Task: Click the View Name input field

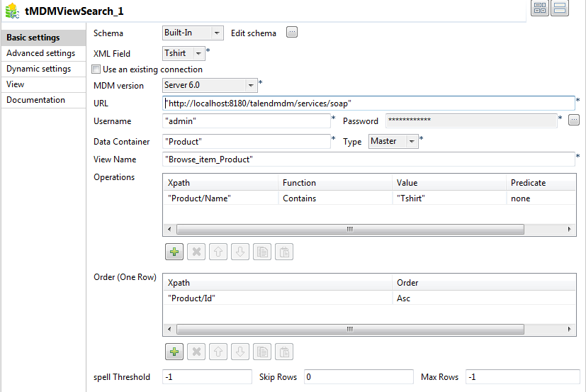Action: (x=368, y=159)
